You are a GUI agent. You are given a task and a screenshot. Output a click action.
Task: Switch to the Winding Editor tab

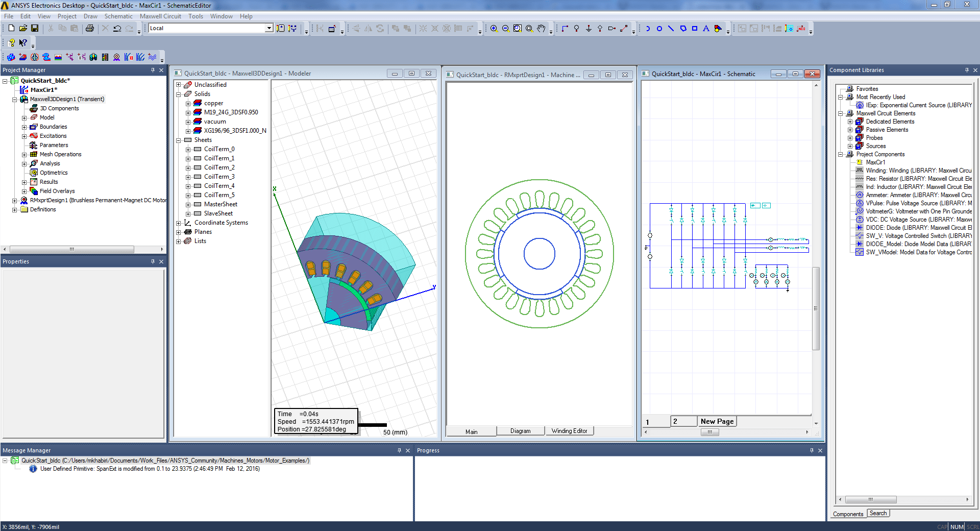click(569, 431)
